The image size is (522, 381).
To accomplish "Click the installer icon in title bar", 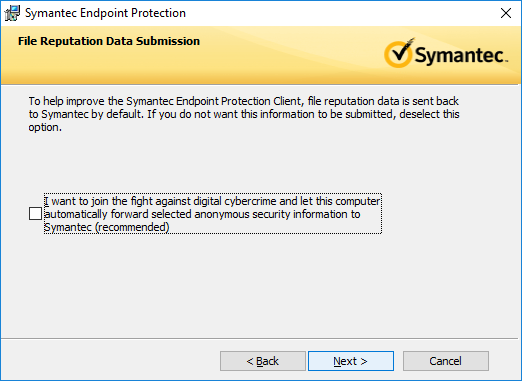I will [x=12, y=13].
